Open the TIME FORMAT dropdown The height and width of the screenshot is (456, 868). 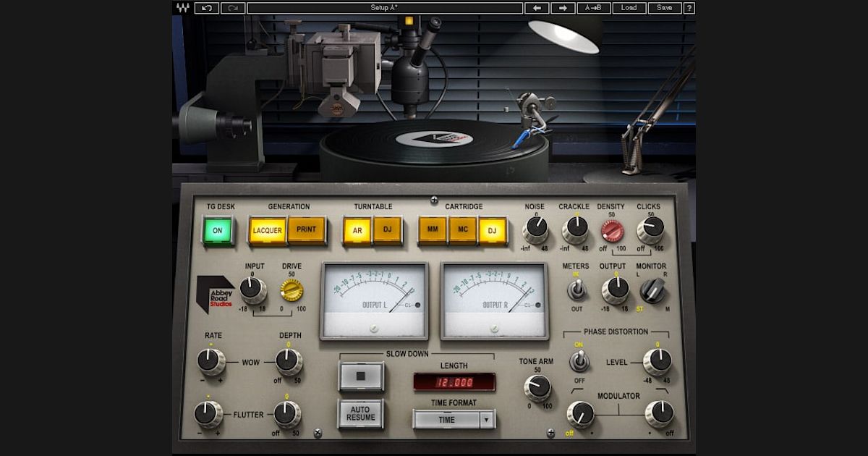(x=453, y=418)
